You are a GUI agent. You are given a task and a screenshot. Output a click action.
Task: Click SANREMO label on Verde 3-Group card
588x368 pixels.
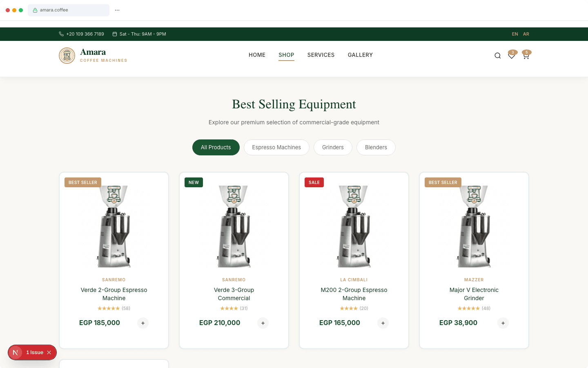pos(234,280)
